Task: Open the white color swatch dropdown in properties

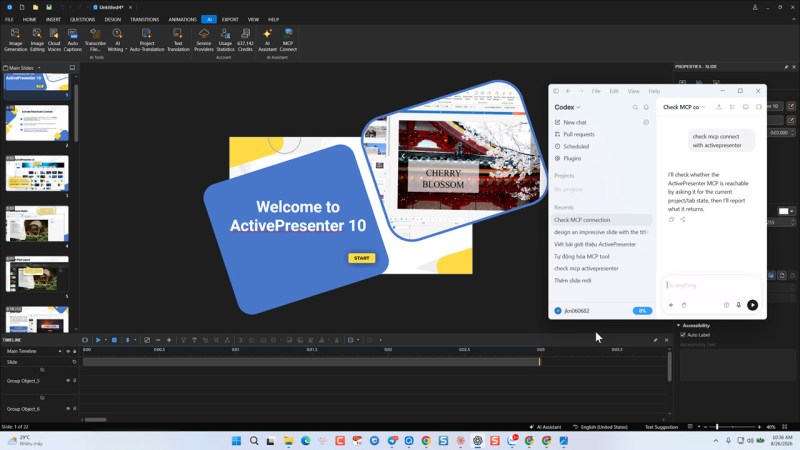Action: coord(792,211)
